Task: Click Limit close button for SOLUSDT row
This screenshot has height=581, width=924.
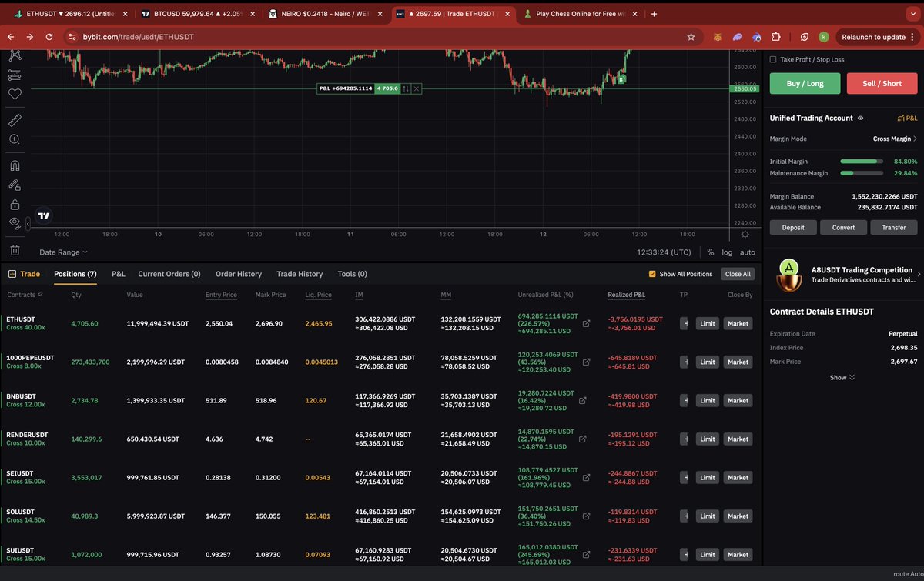Action: pyautogui.click(x=708, y=516)
